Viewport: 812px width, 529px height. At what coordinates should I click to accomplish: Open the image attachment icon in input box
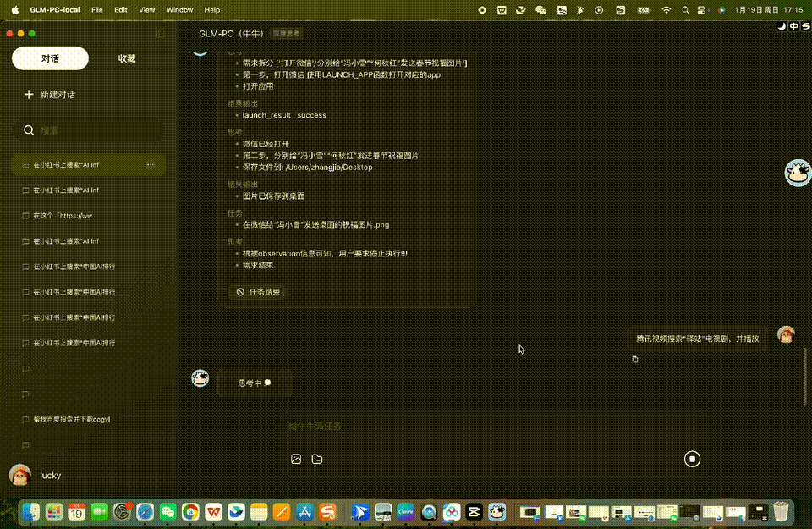[x=295, y=458]
